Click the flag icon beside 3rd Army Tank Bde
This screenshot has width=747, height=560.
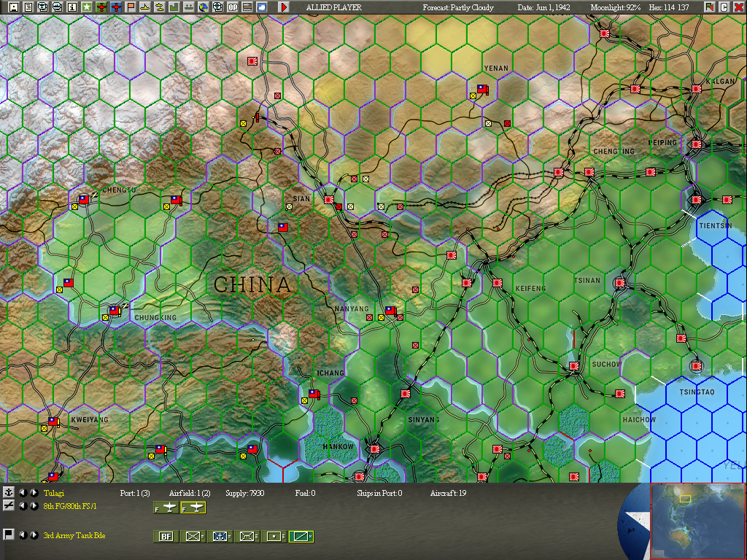click(9, 534)
